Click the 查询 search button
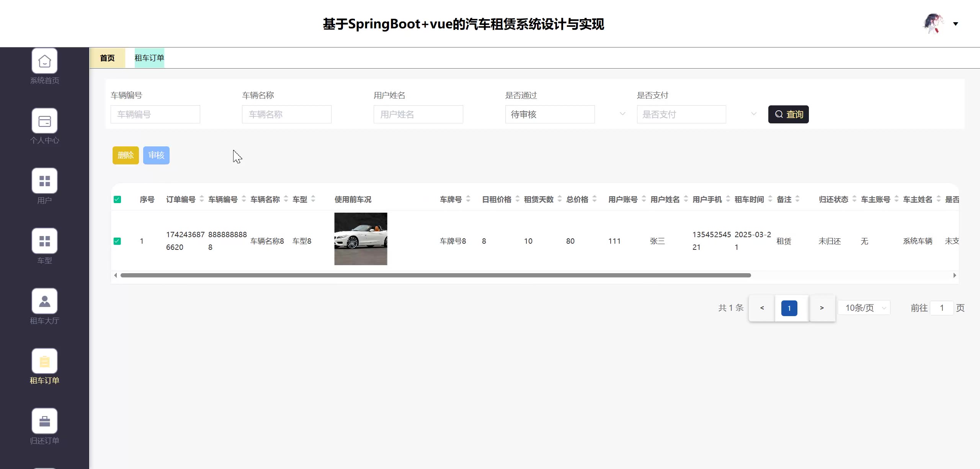 [x=788, y=115]
